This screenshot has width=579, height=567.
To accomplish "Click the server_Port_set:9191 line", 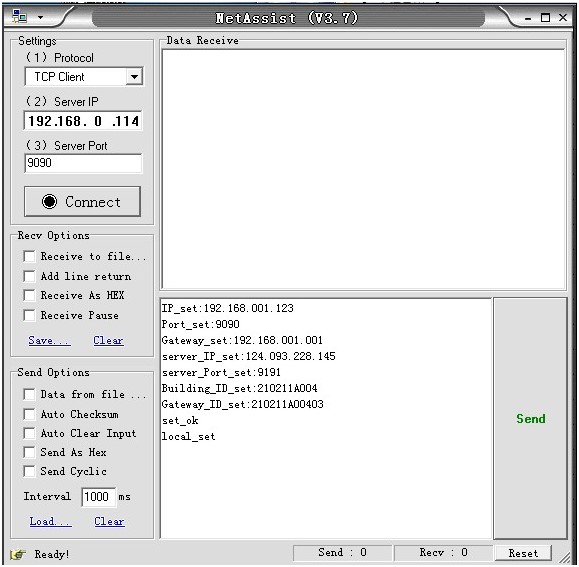I will click(221, 372).
